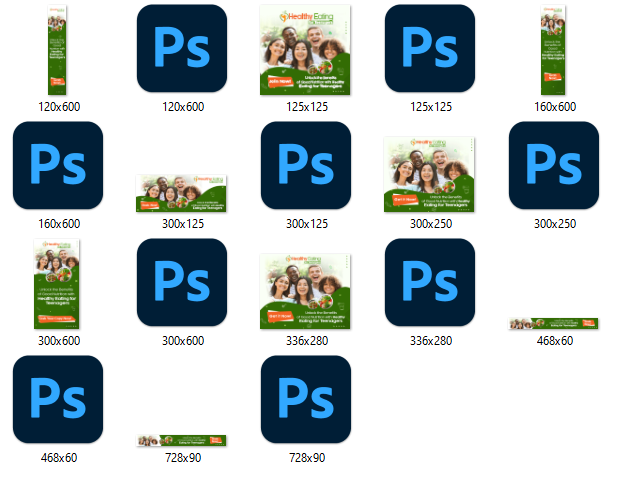
Task: Click the 120x600 skyscraper banner image thumbnail
Action: (57, 50)
